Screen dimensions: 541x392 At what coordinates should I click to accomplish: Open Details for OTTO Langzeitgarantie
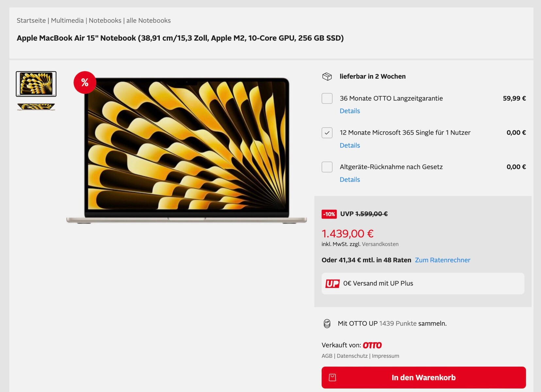pyautogui.click(x=350, y=111)
